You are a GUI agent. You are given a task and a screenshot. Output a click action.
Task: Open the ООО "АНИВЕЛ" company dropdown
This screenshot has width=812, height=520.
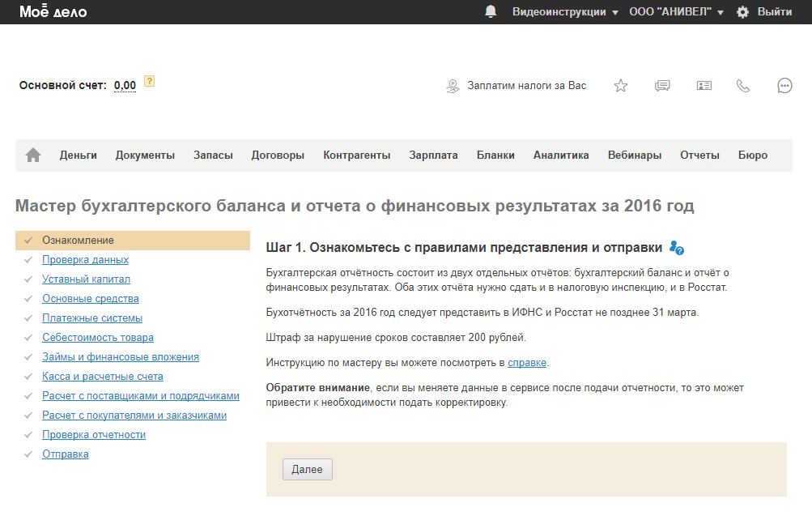click(x=676, y=12)
